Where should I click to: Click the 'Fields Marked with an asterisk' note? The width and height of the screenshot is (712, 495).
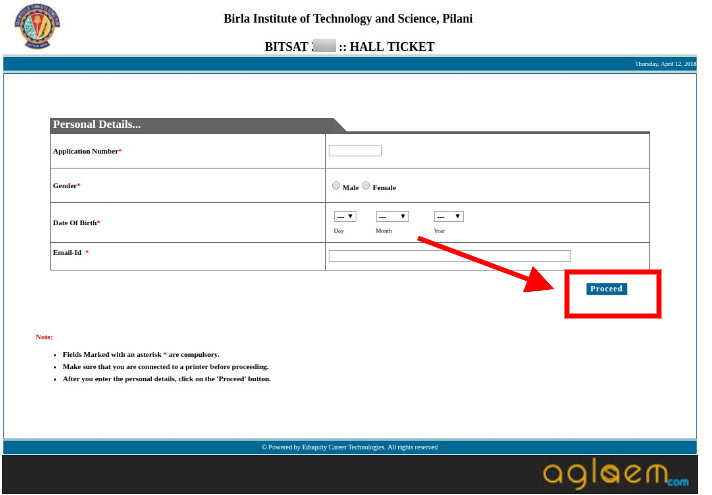point(141,354)
